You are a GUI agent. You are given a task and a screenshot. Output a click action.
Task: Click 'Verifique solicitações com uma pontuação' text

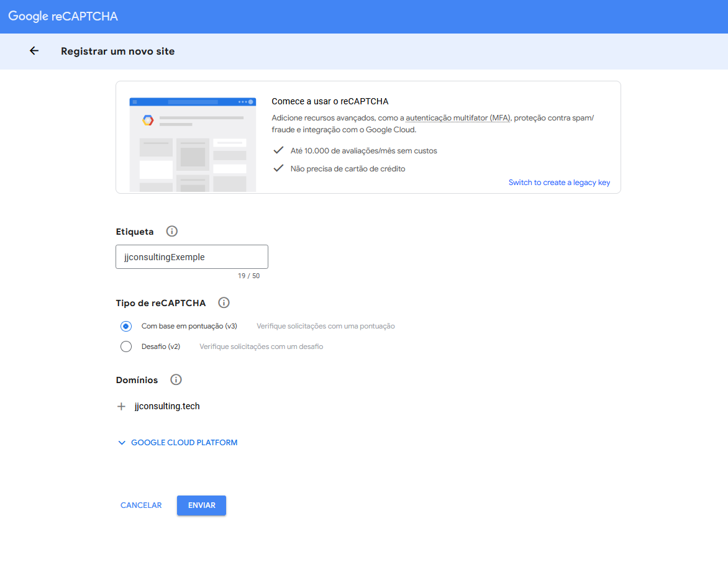(x=326, y=326)
